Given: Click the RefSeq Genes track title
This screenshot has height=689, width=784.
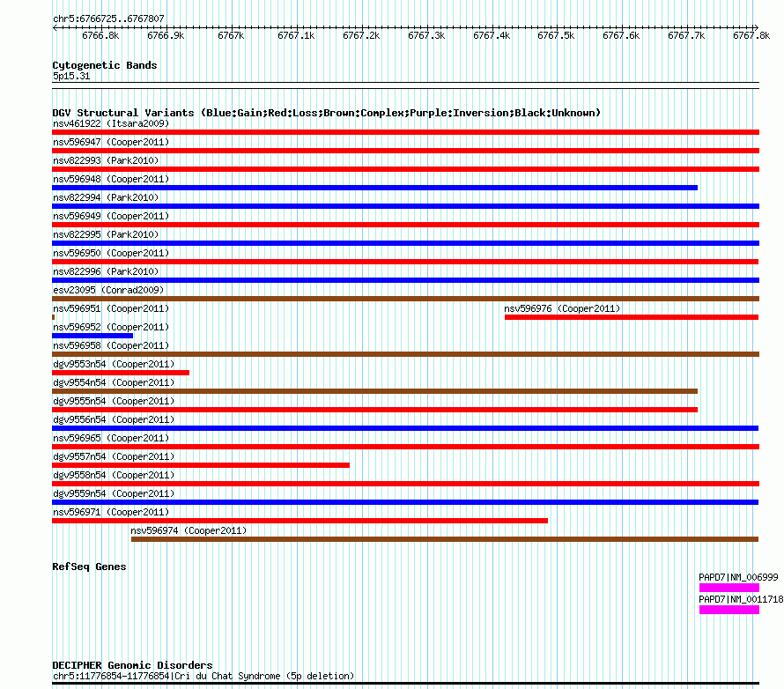Looking at the screenshot, I should click(89, 567).
